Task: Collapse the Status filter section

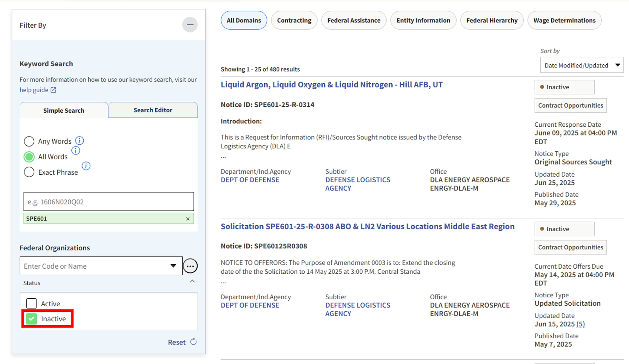Action: click(192, 281)
